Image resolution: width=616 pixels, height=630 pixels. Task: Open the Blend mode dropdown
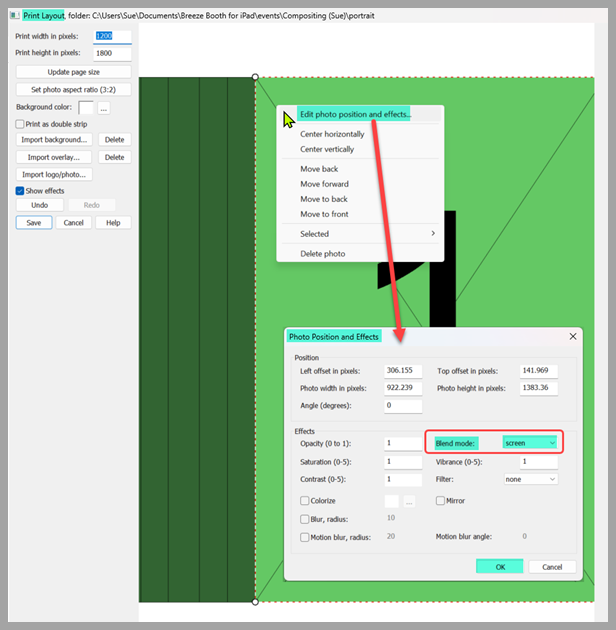(x=530, y=443)
